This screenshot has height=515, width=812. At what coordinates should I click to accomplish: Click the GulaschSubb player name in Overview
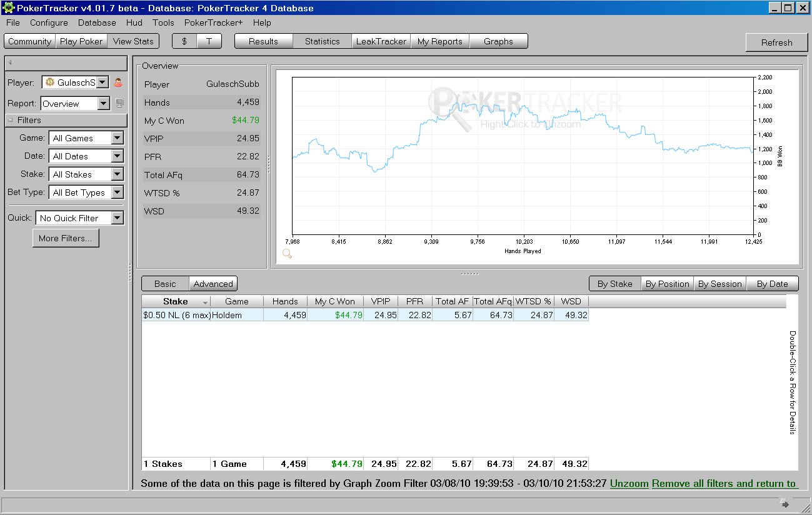[233, 84]
